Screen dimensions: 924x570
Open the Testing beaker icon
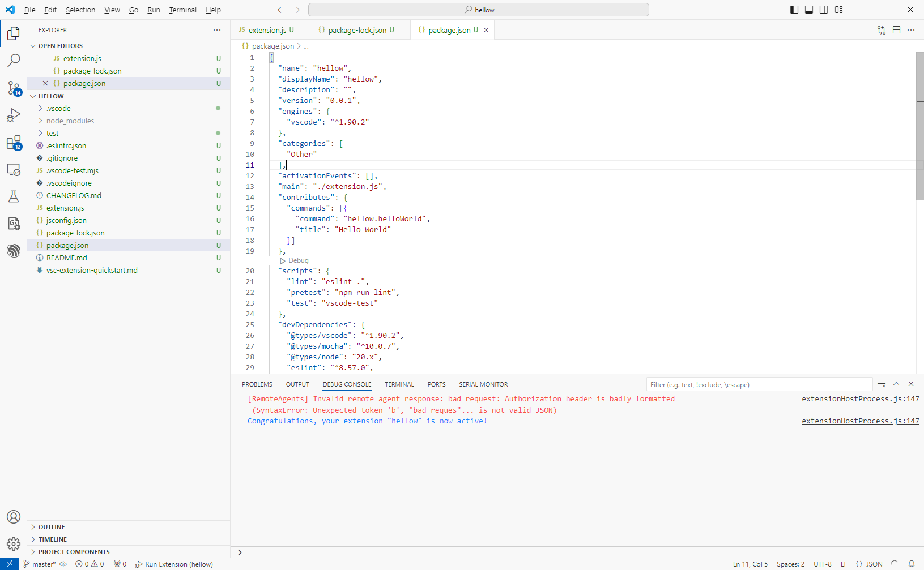point(14,196)
